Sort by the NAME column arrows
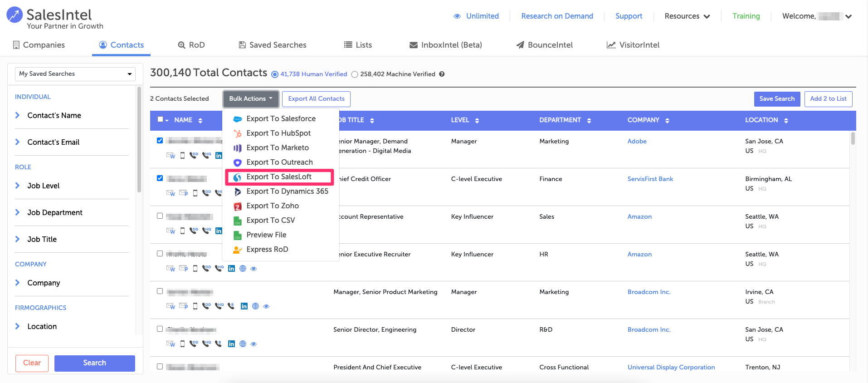The image size is (868, 383). pos(200,120)
